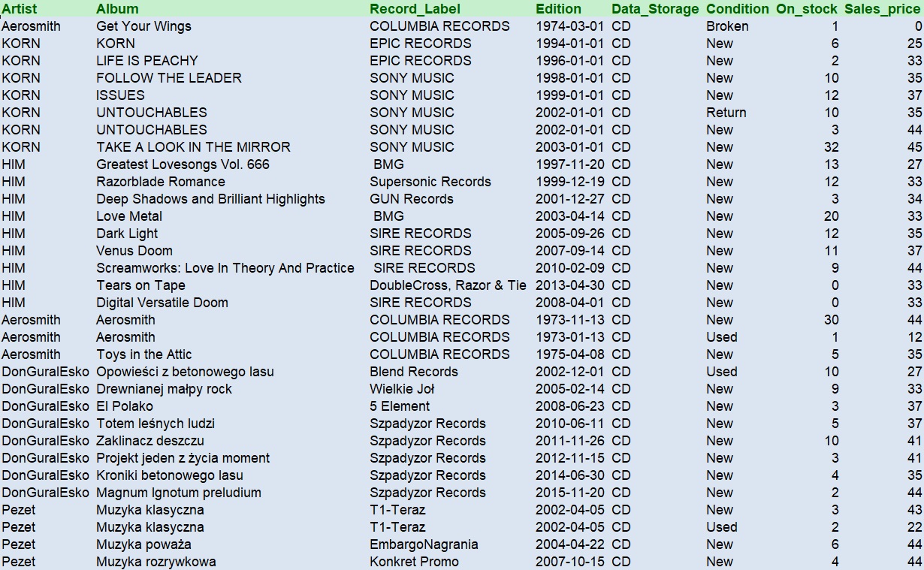Select the Album column header
The image size is (924, 570).
(x=117, y=9)
